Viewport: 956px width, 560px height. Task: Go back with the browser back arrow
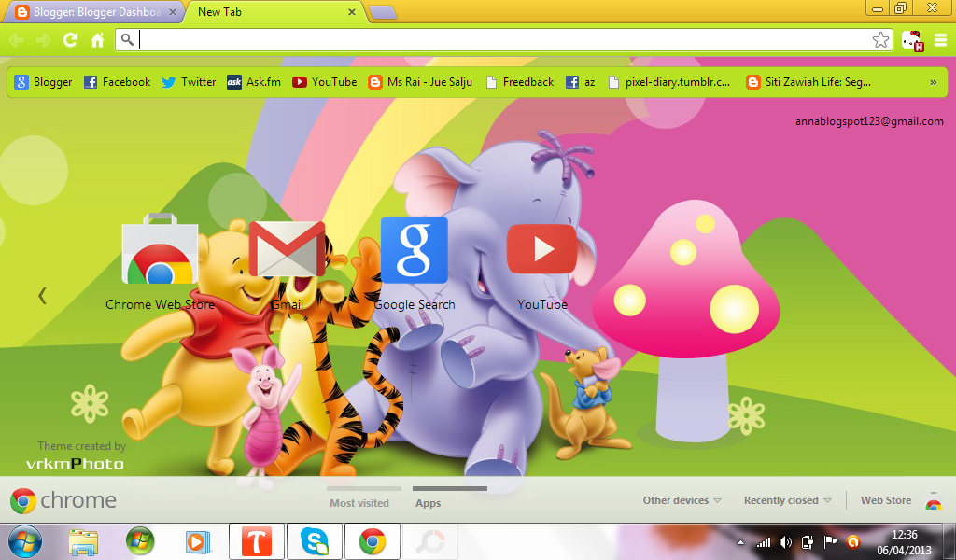(x=17, y=40)
